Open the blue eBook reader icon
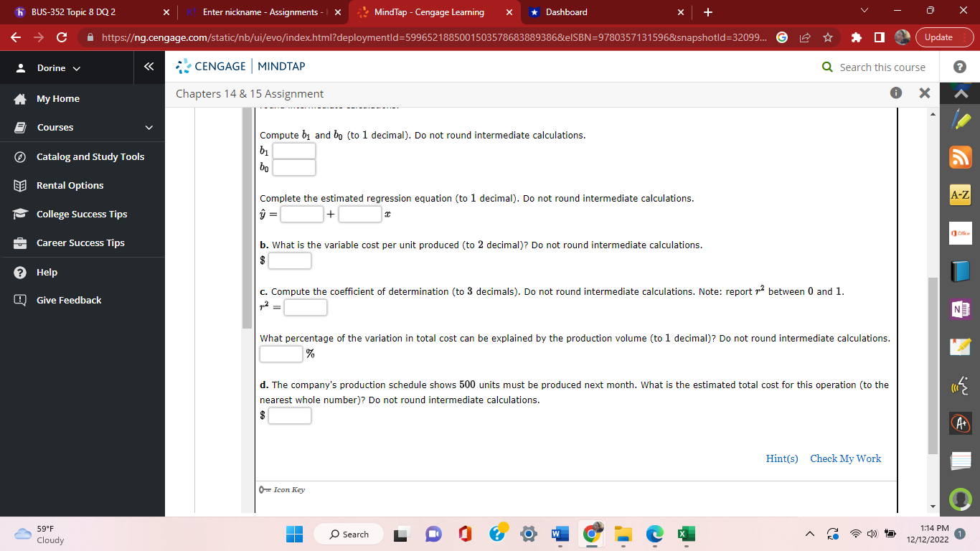Screen dimensions: 980x551 coord(960,271)
